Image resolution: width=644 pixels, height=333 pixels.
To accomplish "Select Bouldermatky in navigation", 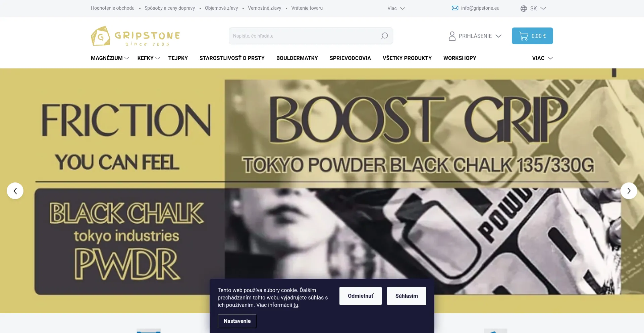I will 297,58.
